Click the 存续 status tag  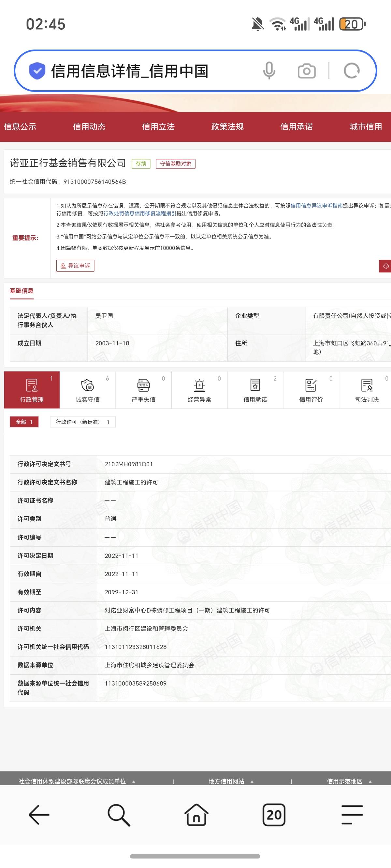point(141,164)
